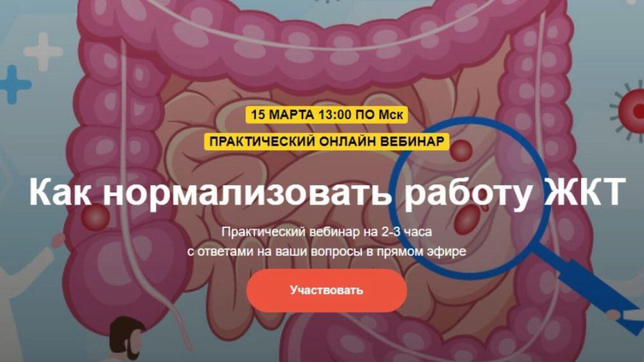Click the orange Участвовать button

[x=327, y=290]
